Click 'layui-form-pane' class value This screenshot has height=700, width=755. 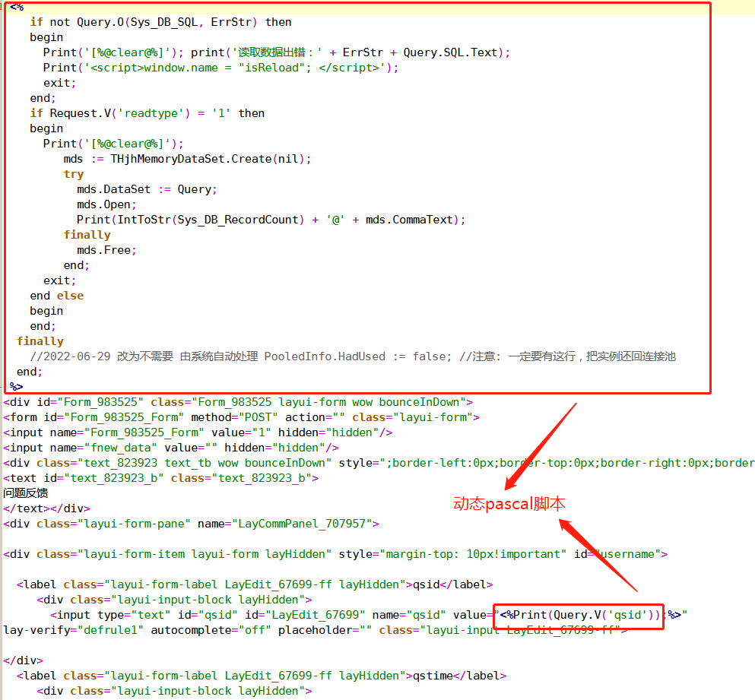(x=134, y=524)
